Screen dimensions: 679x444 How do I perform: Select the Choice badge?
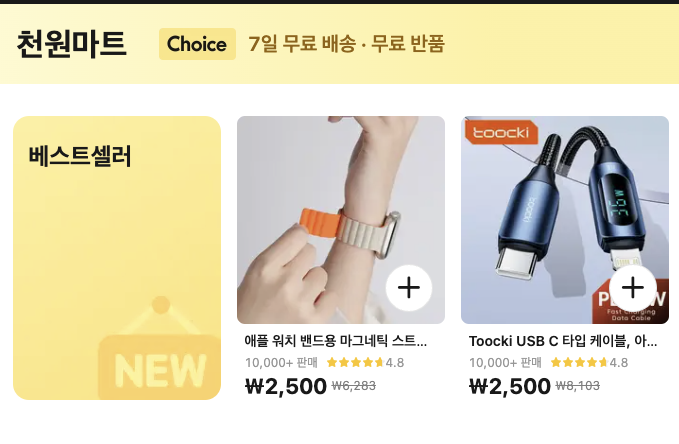(197, 44)
